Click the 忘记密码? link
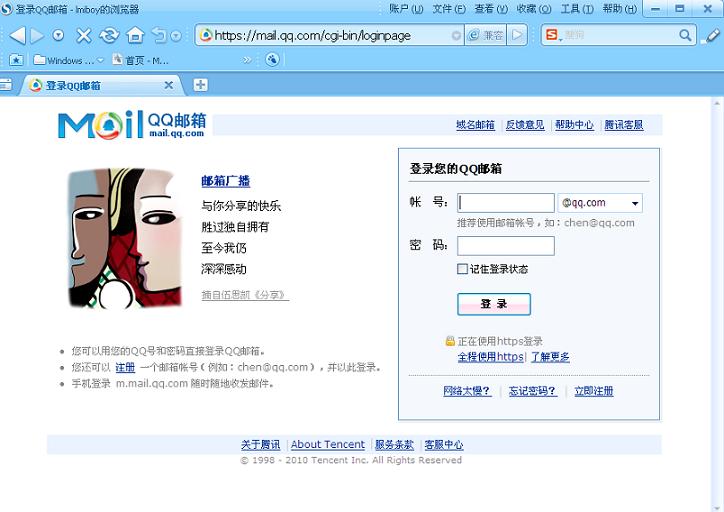This screenshot has width=724, height=512. point(532,391)
